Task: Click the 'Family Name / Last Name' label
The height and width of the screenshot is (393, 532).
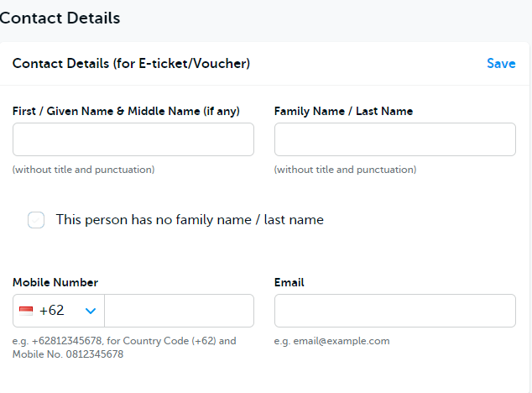Action: pyautogui.click(x=343, y=111)
